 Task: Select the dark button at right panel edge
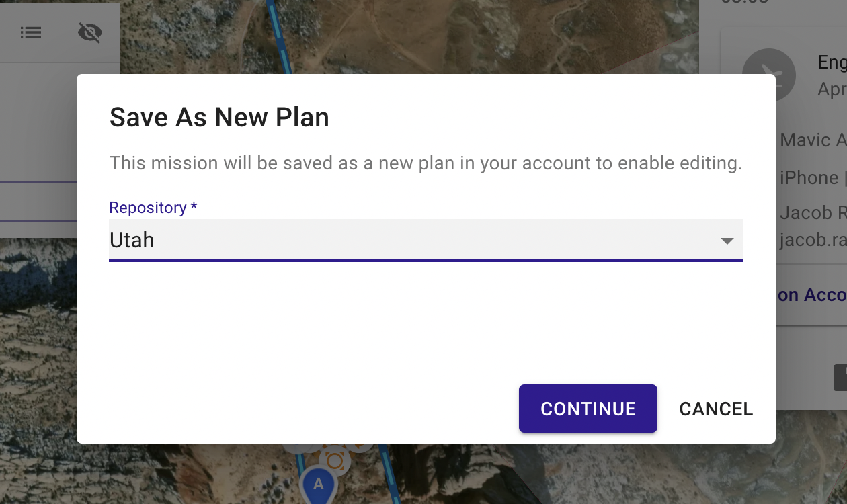840,378
